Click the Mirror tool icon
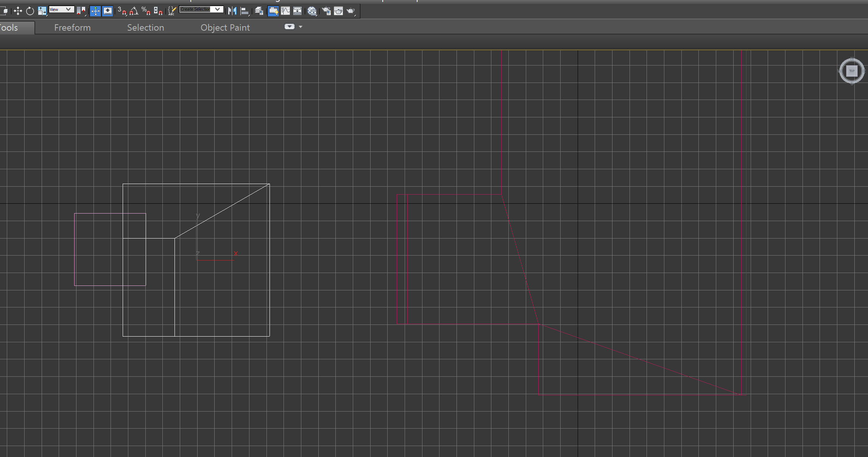 (x=232, y=11)
